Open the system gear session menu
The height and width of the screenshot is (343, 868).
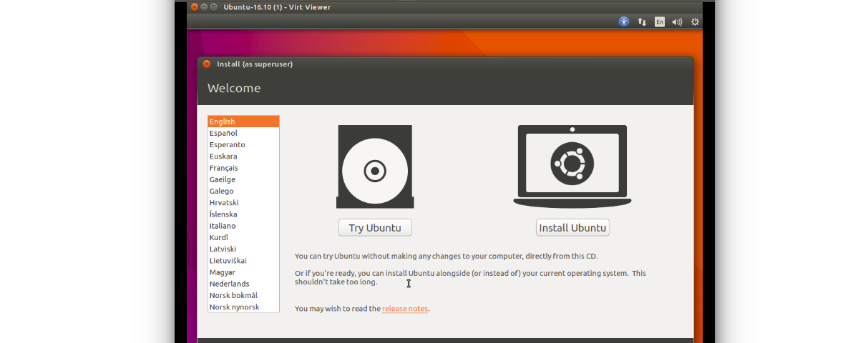point(695,22)
